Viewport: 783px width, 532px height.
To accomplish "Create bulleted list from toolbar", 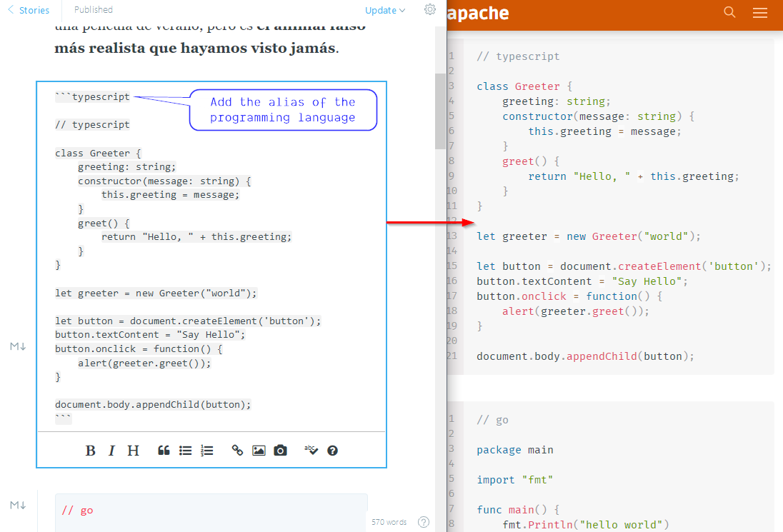I will (185, 451).
